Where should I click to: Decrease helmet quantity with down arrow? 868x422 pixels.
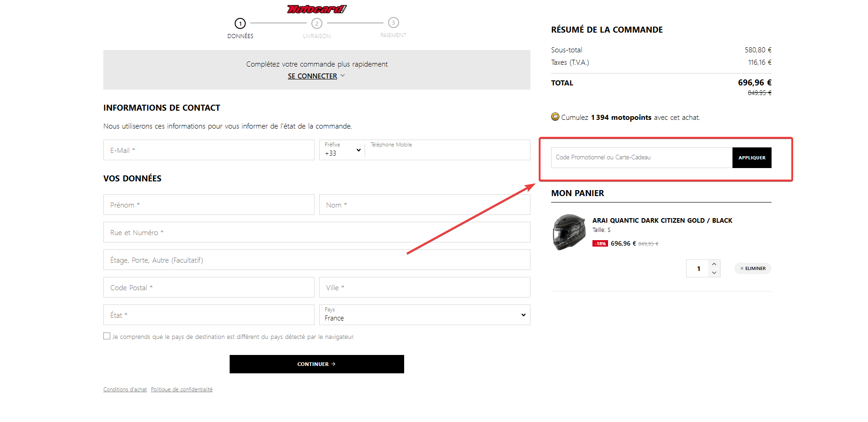tap(714, 273)
